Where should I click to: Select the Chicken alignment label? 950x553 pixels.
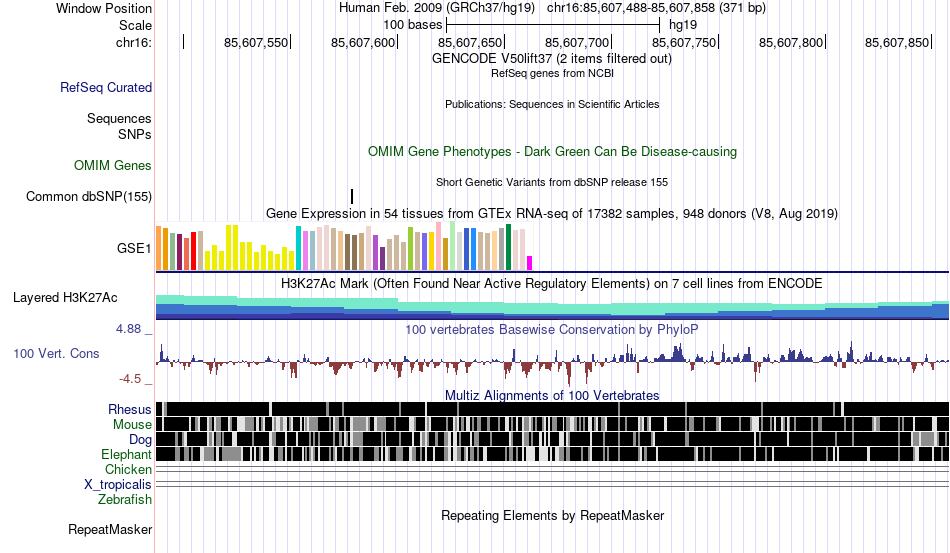[x=128, y=469]
